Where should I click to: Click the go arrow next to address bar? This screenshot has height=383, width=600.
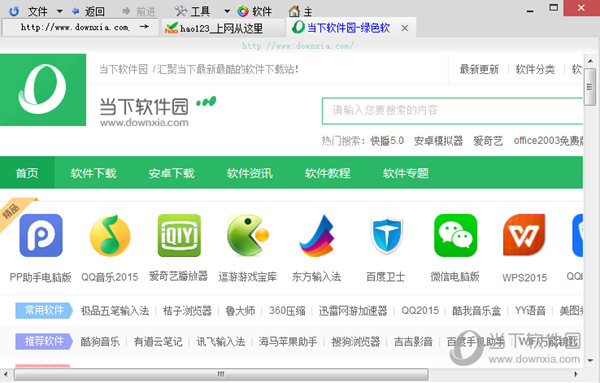(144, 27)
